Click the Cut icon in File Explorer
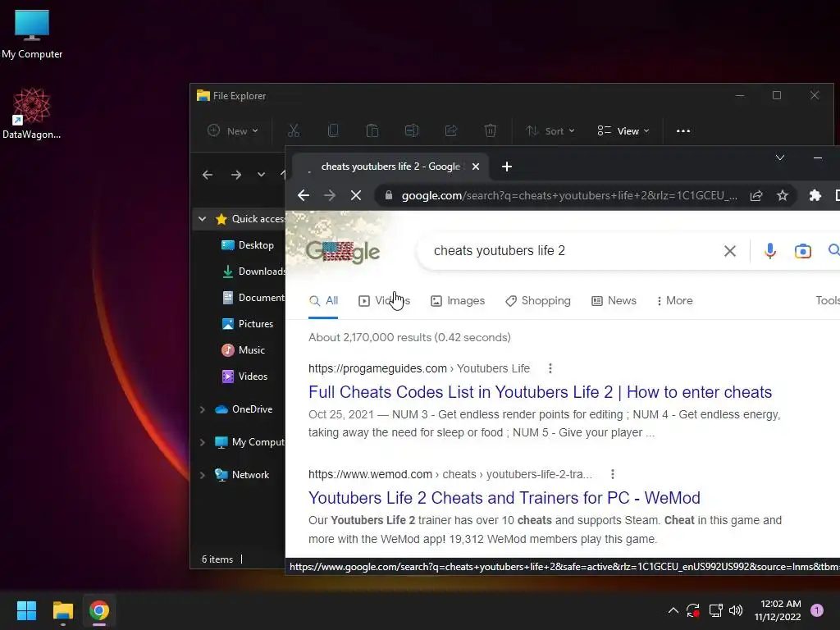The image size is (840, 630). [294, 130]
